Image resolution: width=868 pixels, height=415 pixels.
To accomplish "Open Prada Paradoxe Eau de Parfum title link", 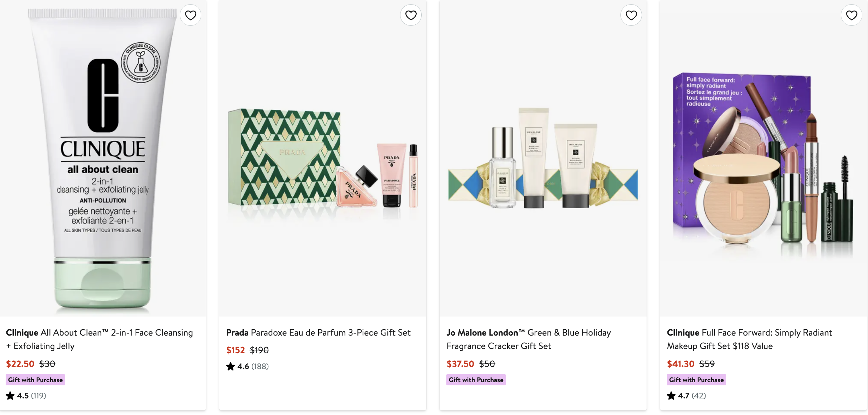I will pyautogui.click(x=318, y=332).
